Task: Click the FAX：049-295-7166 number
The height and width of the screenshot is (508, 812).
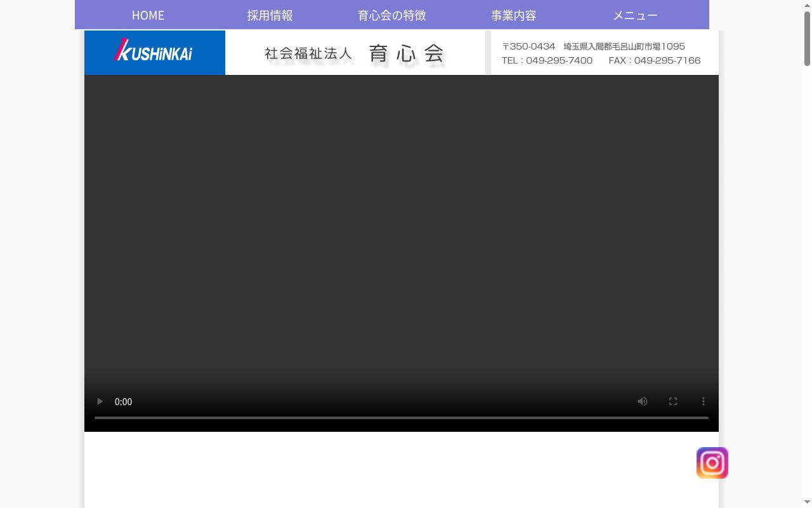Action: [x=655, y=60]
